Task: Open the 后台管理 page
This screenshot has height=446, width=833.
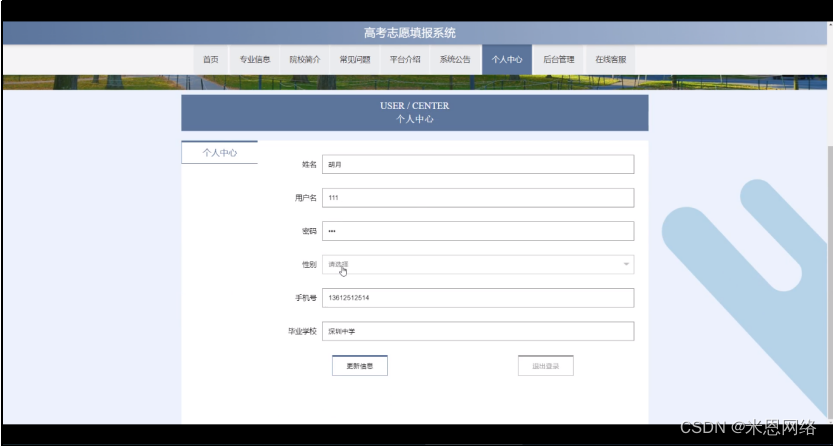Action: (558, 59)
